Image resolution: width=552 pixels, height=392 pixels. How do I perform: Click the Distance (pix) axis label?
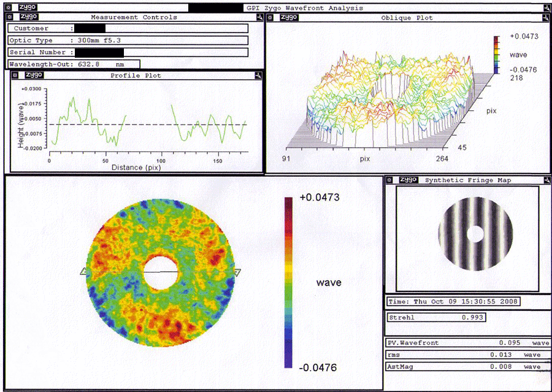[136, 167]
